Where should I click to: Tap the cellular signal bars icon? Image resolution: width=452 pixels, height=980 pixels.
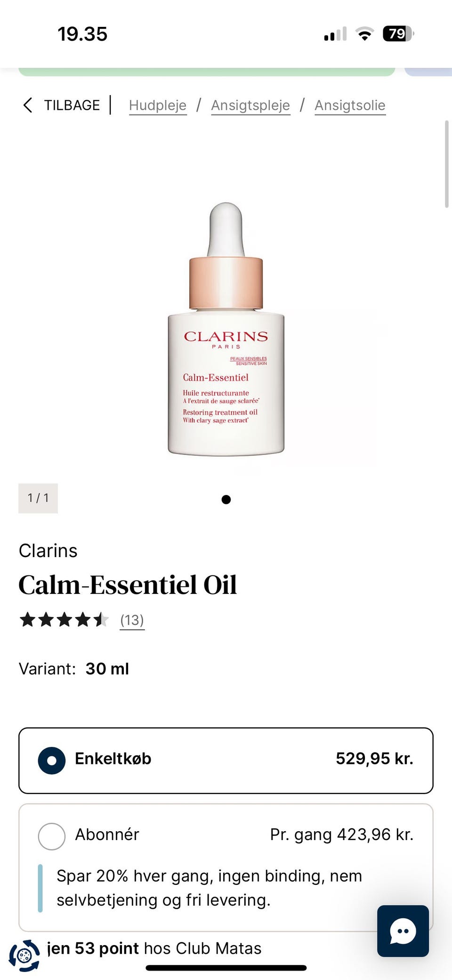point(335,34)
